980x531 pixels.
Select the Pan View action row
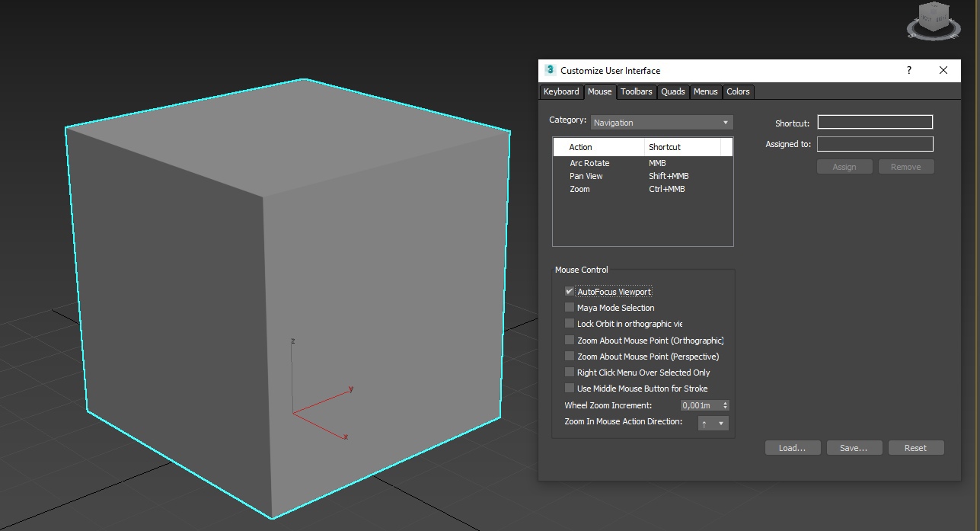point(643,176)
